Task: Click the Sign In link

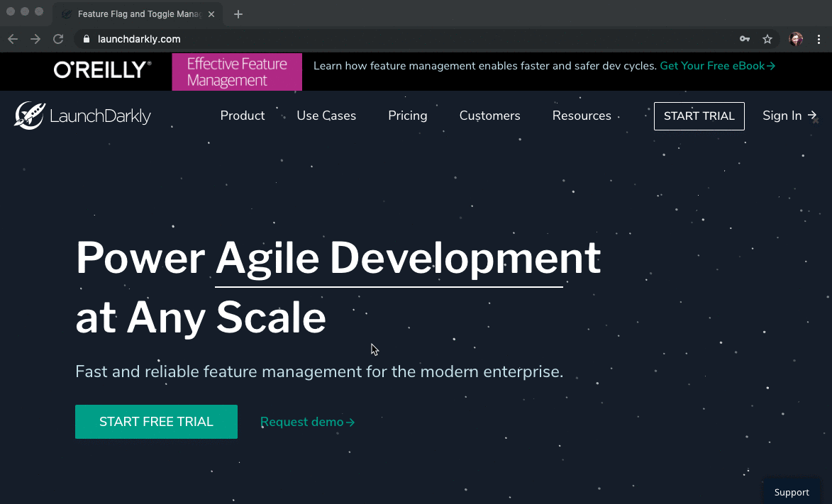Action: 789,116
